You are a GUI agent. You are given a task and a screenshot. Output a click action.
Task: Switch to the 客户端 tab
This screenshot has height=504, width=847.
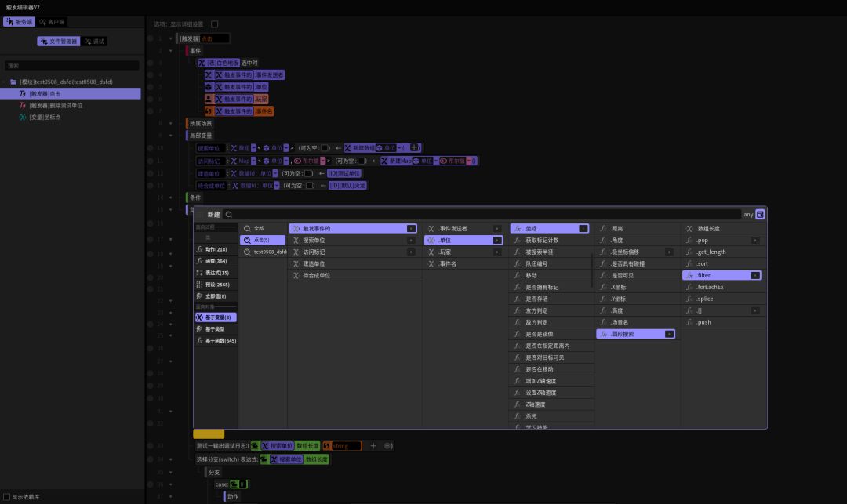coord(53,22)
